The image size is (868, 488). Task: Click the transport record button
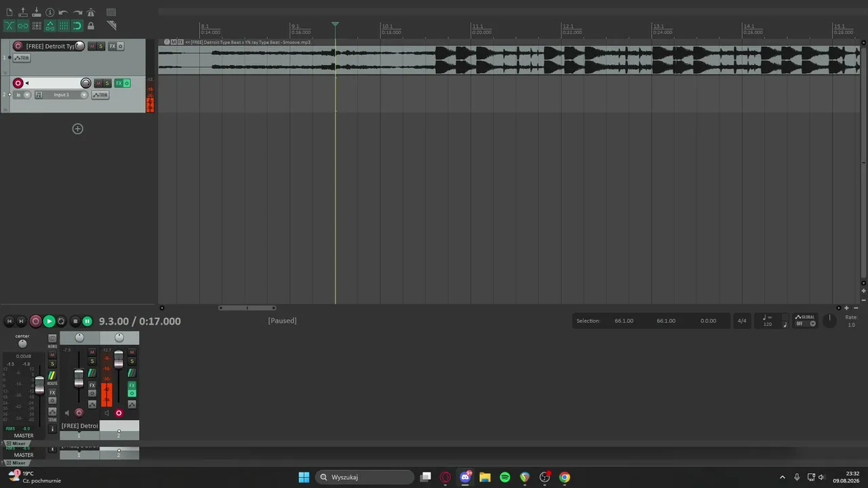[35, 321]
